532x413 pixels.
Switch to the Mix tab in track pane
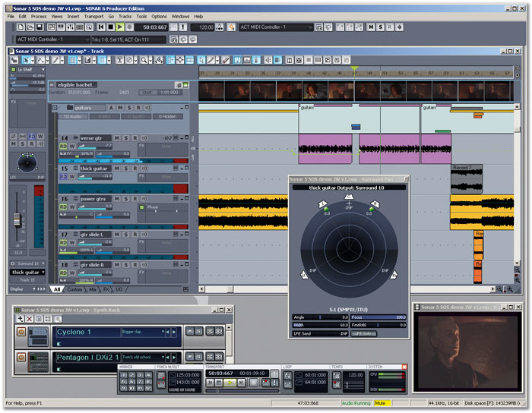[93, 289]
